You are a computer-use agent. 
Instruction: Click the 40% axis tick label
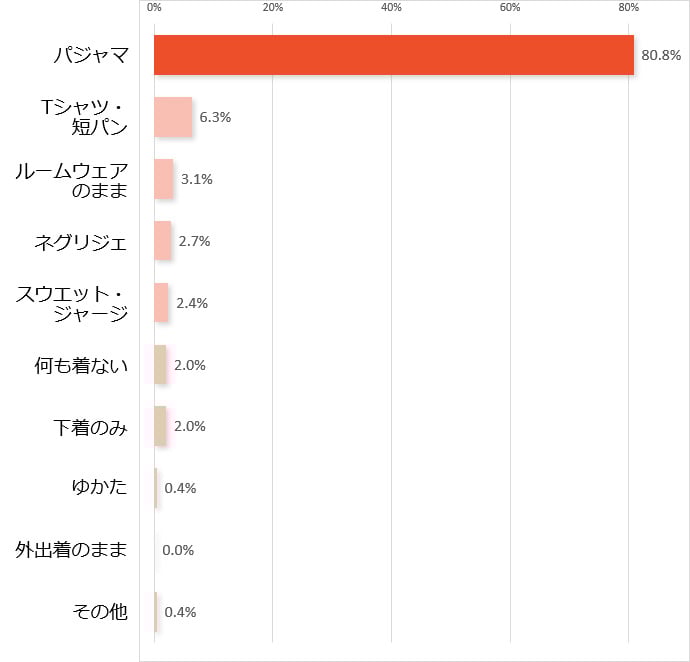(391, 8)
